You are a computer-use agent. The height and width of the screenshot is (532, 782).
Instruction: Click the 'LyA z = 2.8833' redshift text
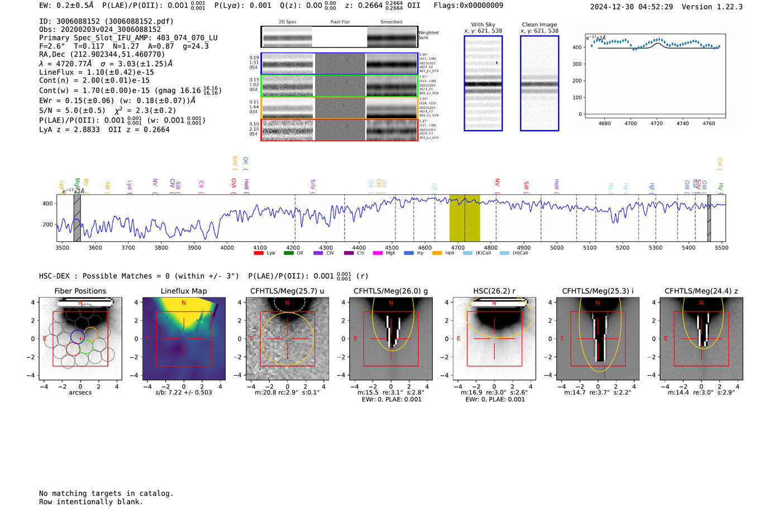point(69,130)
